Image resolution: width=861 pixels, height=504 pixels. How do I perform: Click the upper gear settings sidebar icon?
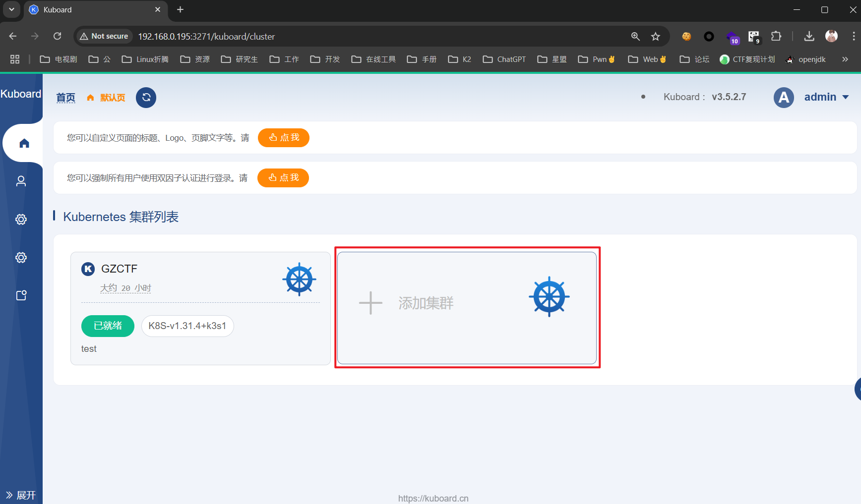tap(21, 220)
